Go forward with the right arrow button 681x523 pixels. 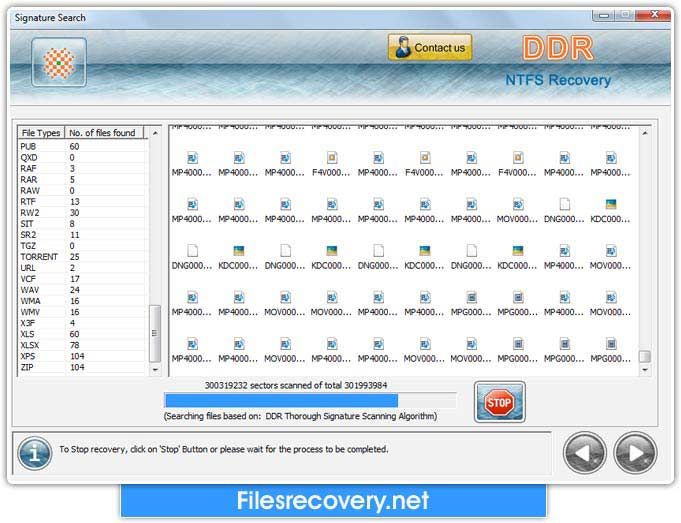pyautogui.click(x=635, y=453)
